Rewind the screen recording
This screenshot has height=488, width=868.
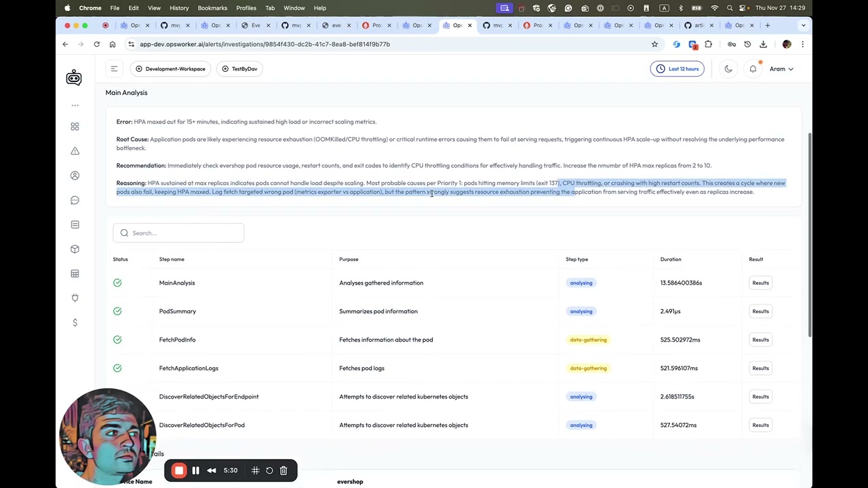coord(212,470)
